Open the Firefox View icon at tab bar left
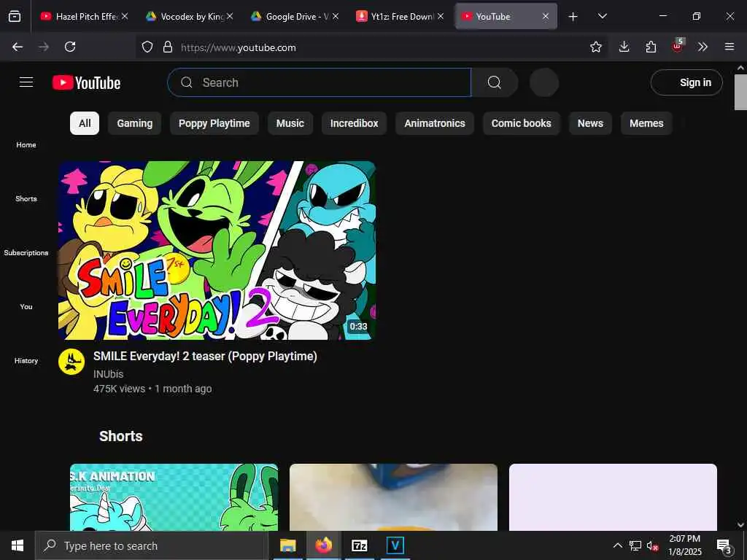The image size is (747, 560). pyautogui.click(x=15, y=16)
